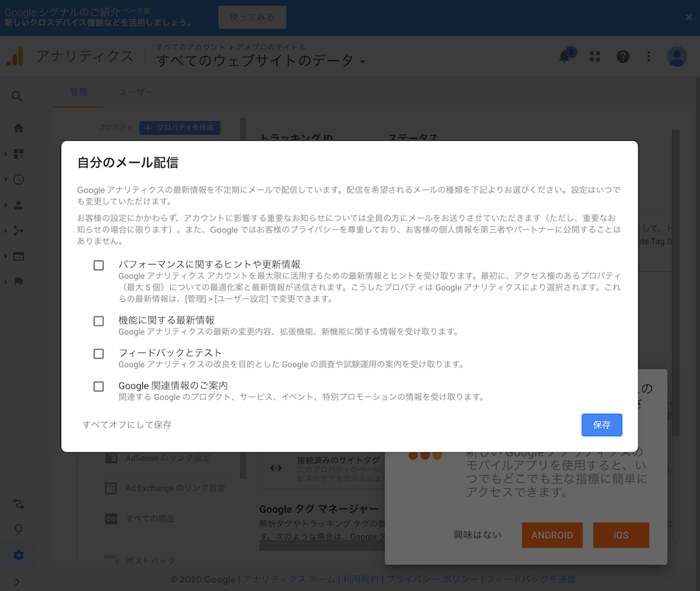The height and width of the screenshot is (591, 700).
Task: Open the user account avatar
Action: tap(676, 56)
